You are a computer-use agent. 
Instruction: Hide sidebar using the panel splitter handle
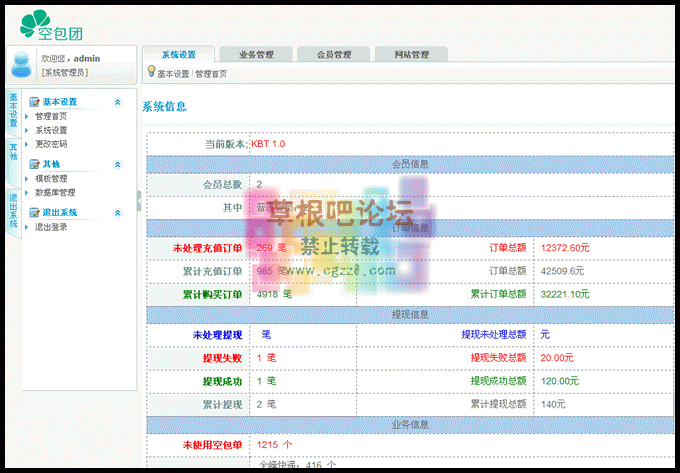[139, 201]
